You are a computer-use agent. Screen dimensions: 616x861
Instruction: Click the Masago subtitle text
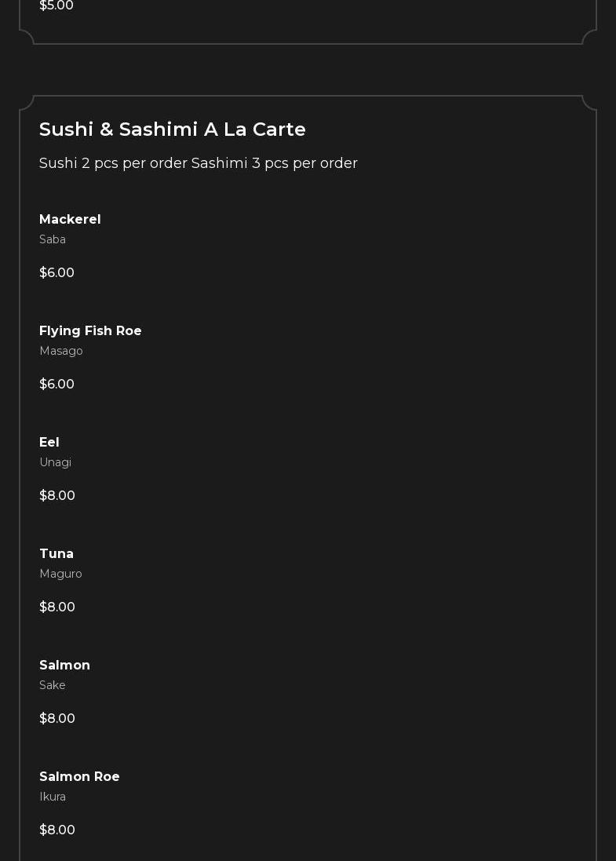click(x=61, y=351)
